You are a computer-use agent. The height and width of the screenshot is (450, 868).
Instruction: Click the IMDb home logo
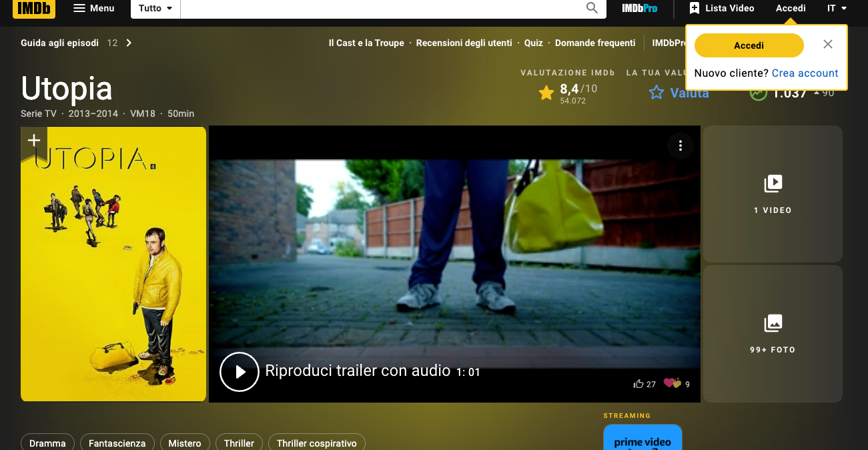point(33,9)
